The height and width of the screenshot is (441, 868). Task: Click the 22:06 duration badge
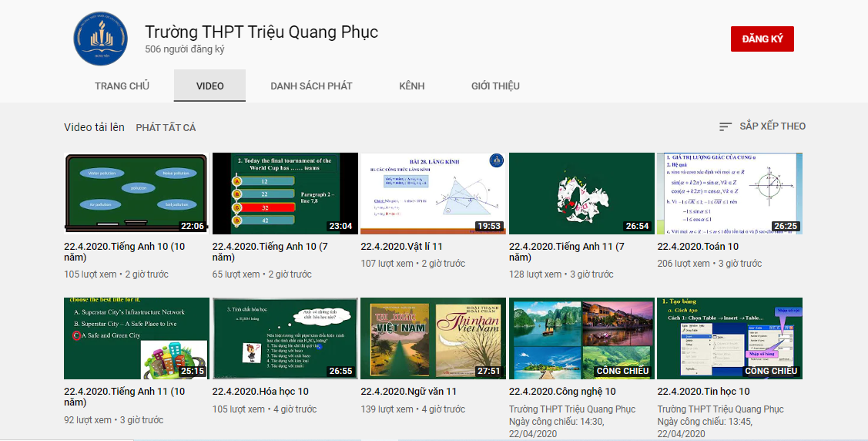click(x=193, y=226)
